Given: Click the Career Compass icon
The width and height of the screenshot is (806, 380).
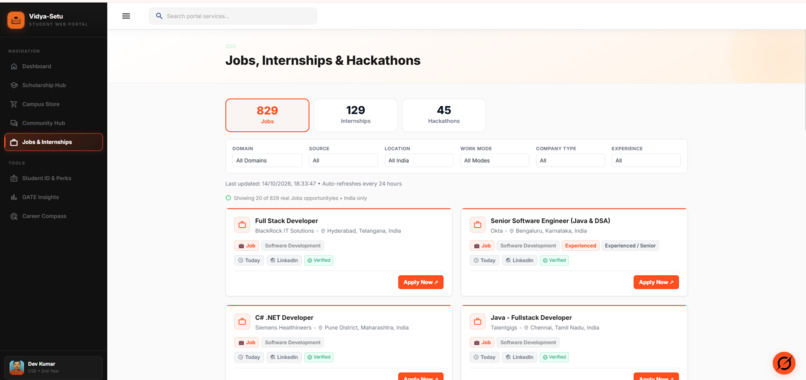Looking at the screenshot, I should (14, 216).
